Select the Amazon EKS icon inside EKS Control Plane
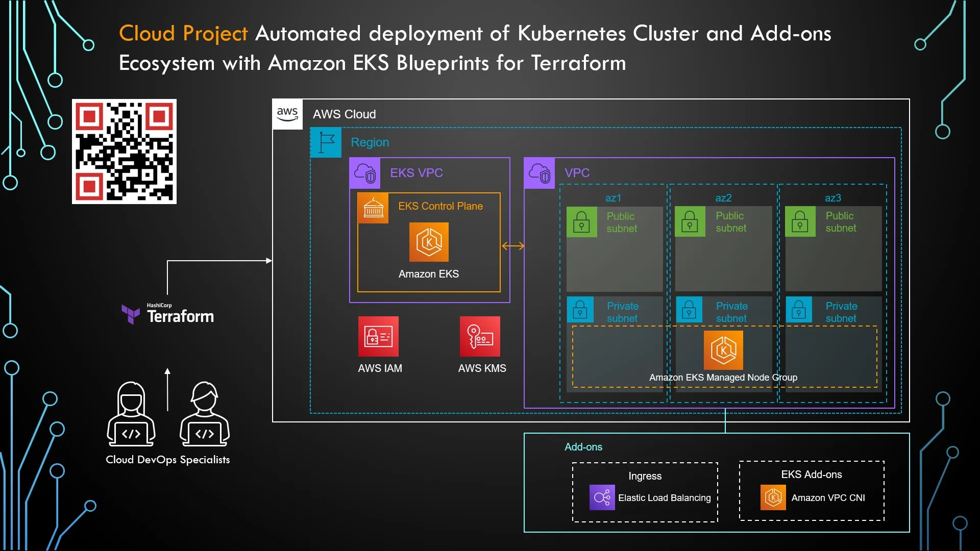The height and width of the screenshot is (551, 980). (x=429, y=242)
